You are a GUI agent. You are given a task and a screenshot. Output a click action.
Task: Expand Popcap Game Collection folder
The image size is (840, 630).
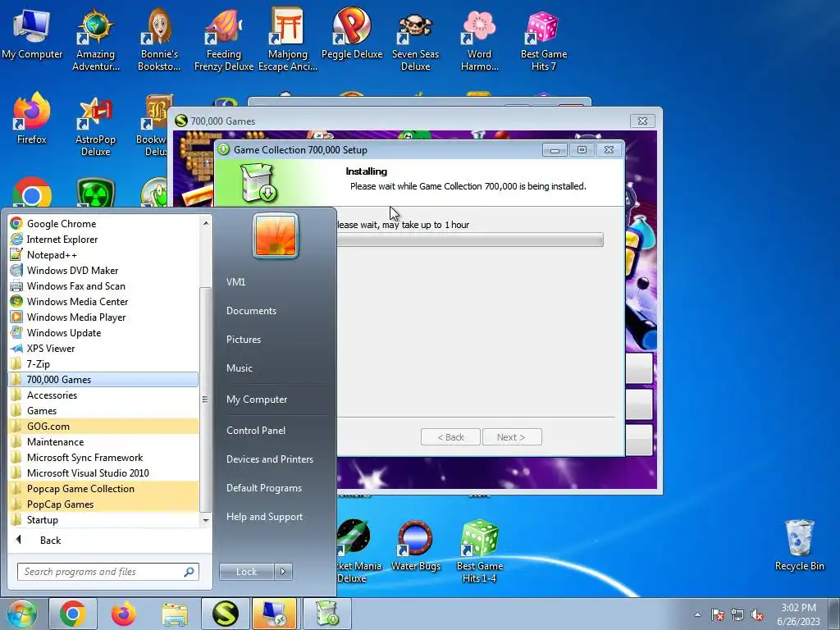click(x=103, y=489)
